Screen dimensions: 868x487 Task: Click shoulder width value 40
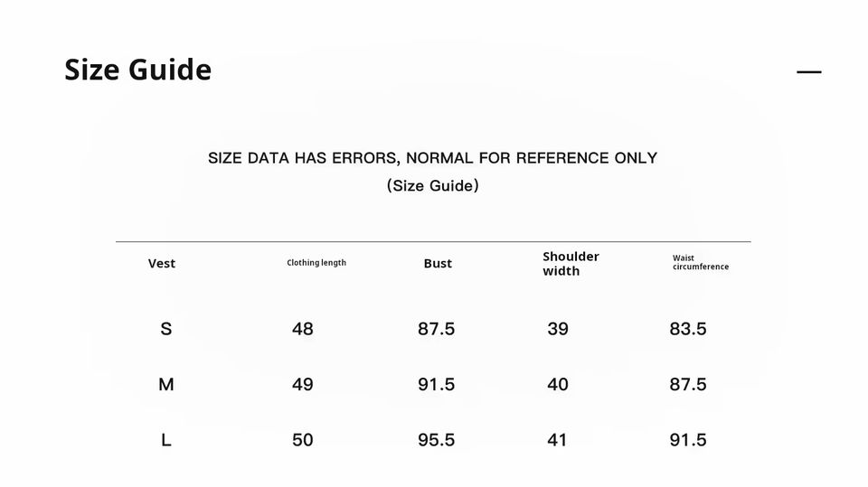tap(558, 385)
